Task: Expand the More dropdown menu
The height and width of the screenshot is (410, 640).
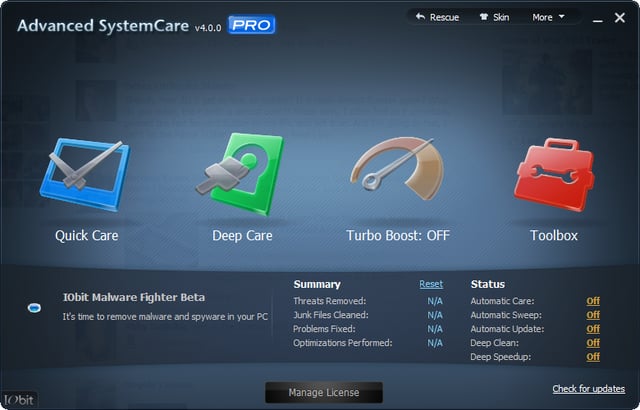Action: (x=548, y=17)
